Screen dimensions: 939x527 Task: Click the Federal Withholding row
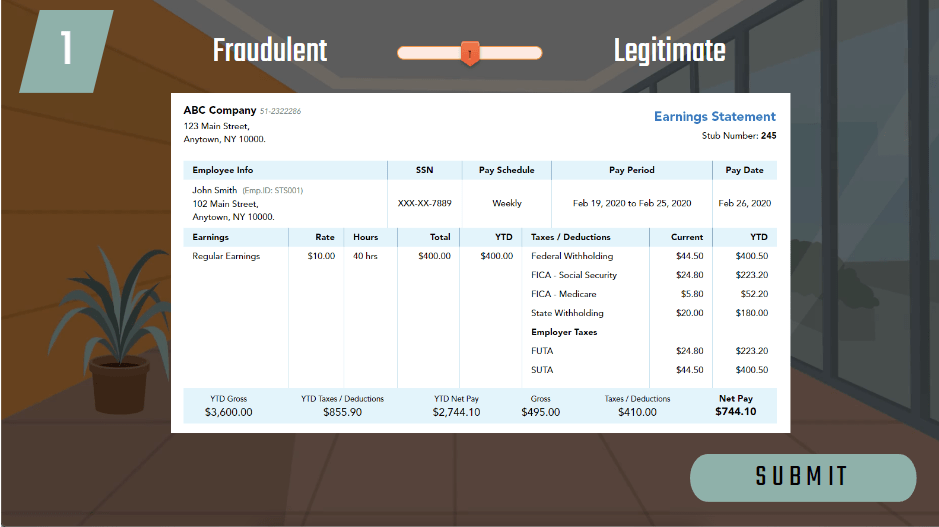(x=572, y=256)
